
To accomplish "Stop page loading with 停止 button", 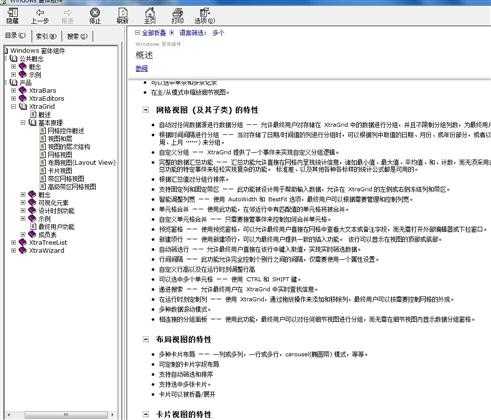I will coord(95,16).
